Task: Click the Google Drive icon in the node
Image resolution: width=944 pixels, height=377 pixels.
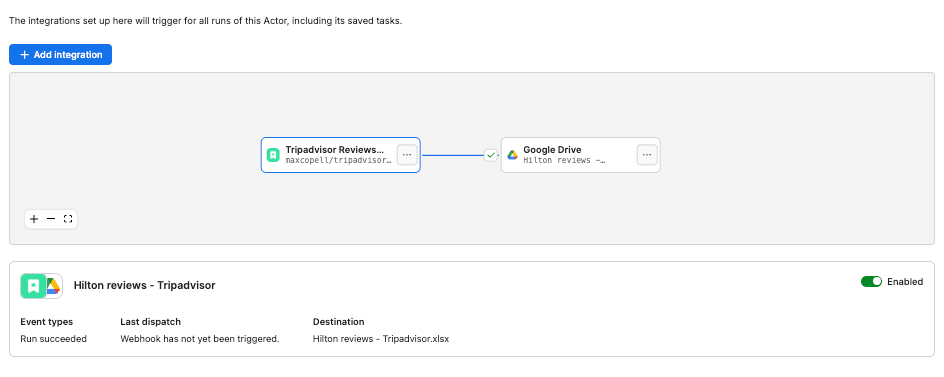Action: 512,155
